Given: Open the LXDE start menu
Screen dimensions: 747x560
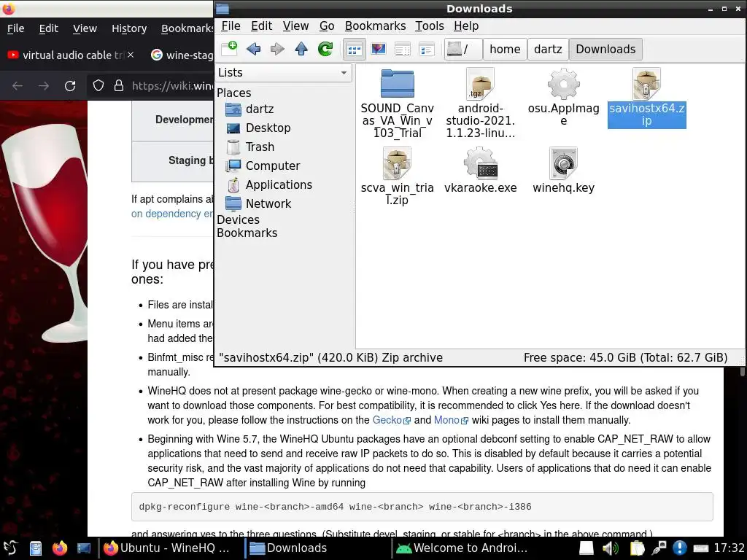Looking at the screenshot, I should 10,548.
